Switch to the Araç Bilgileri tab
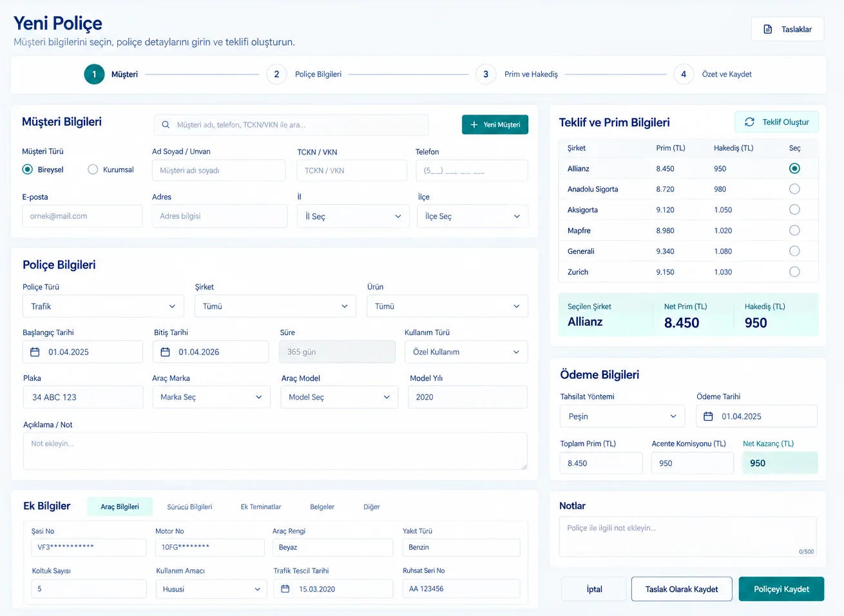Screen dimensions: 844x616 pos(120,507)
